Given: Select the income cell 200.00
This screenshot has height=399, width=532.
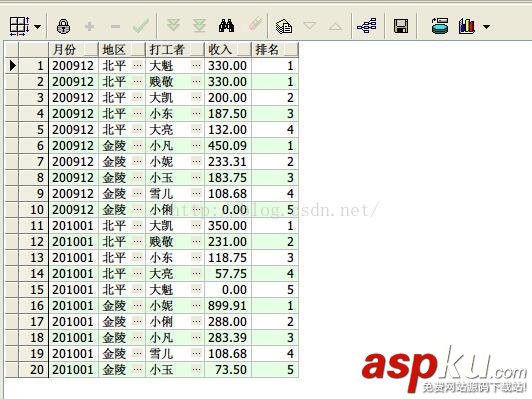Looking at the screenshot, I should tap(228, 98).
